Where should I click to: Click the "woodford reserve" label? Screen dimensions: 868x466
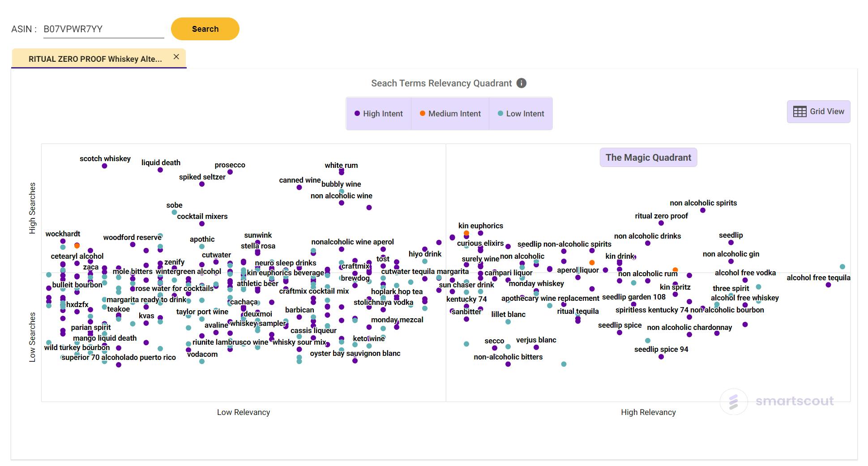pyautogui.click(x=133, y=237)
